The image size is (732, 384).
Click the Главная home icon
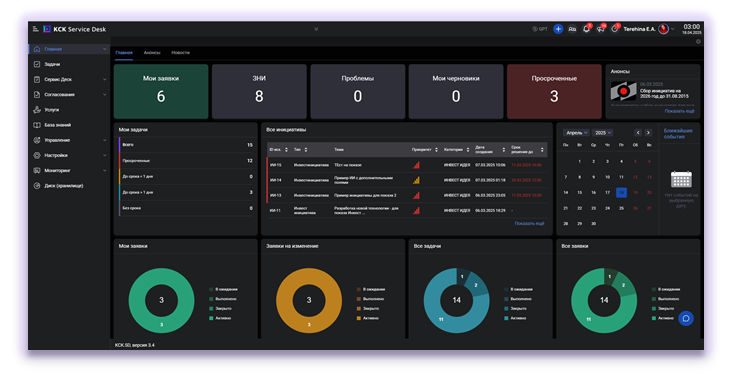[37, 49]
